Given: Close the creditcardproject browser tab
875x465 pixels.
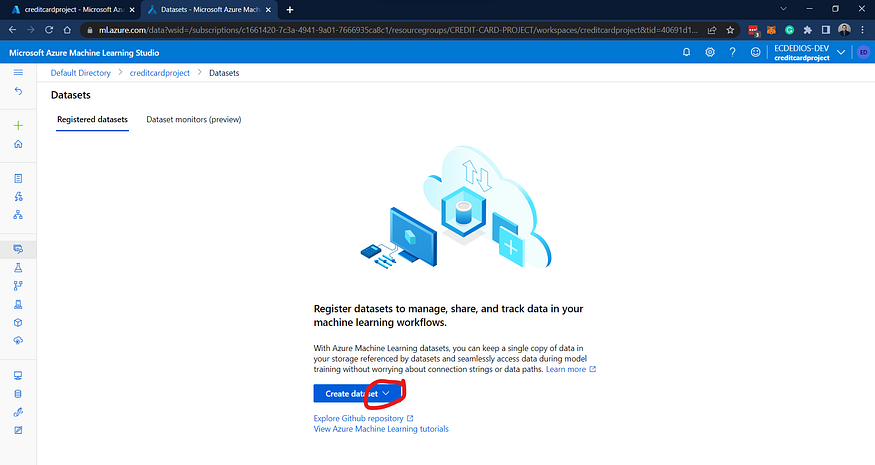Looking at the screenshot, I should 132,9.
